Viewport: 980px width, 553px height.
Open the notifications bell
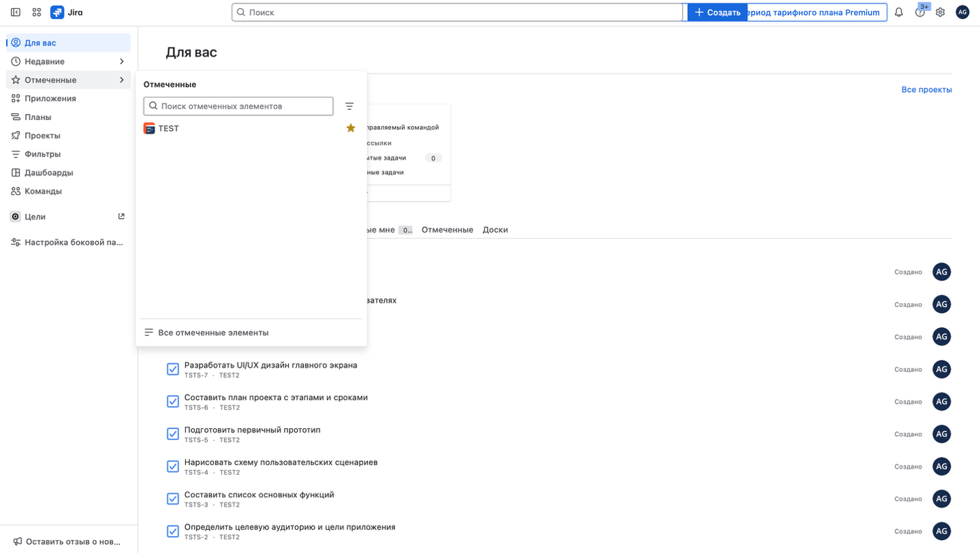pos(898,12)
